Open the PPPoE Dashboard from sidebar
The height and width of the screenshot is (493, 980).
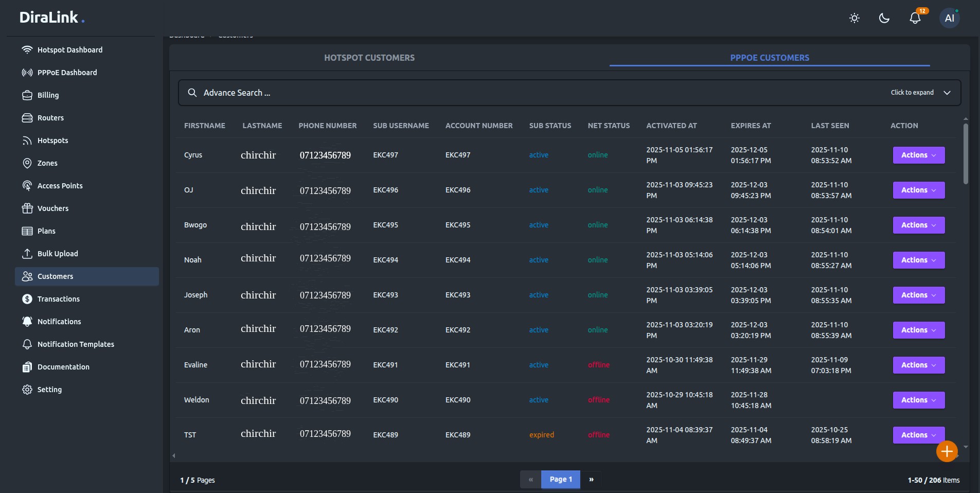27,72
